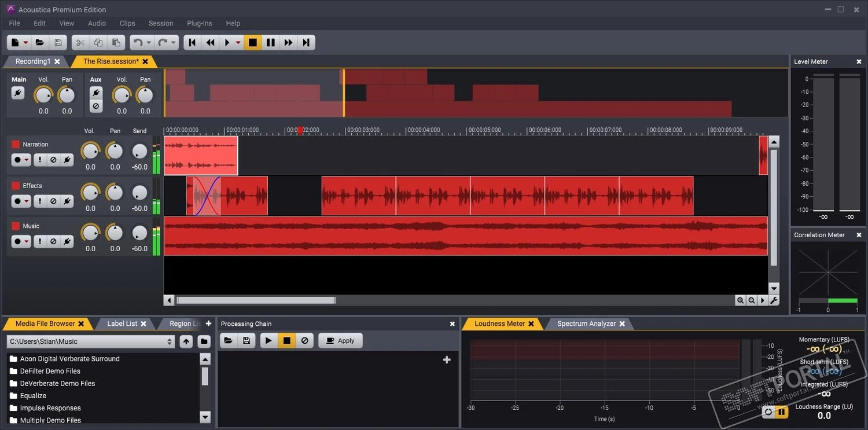
Task: Open timeline wrench settings icon
Action: [x=774, y=300]
